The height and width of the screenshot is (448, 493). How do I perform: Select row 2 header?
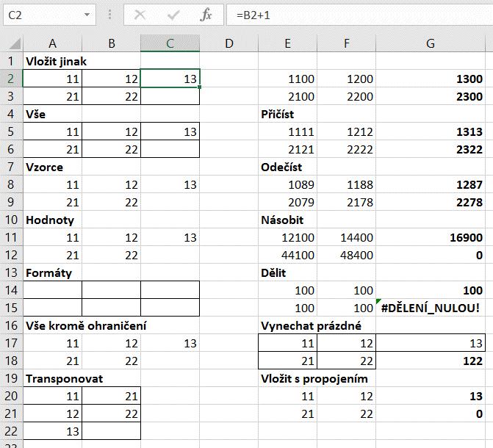11,79
